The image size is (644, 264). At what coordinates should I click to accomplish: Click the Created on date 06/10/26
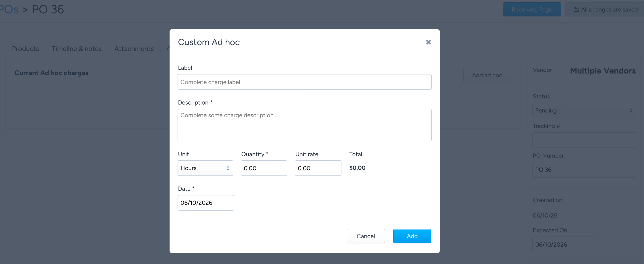(545, 215)
